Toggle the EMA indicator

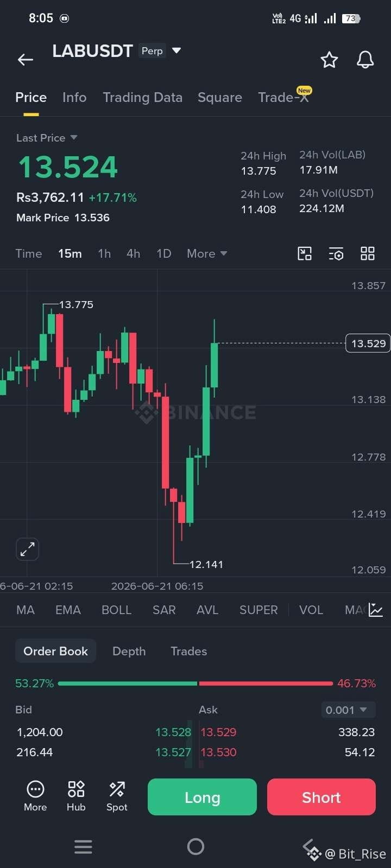click(x=68, y=610)
